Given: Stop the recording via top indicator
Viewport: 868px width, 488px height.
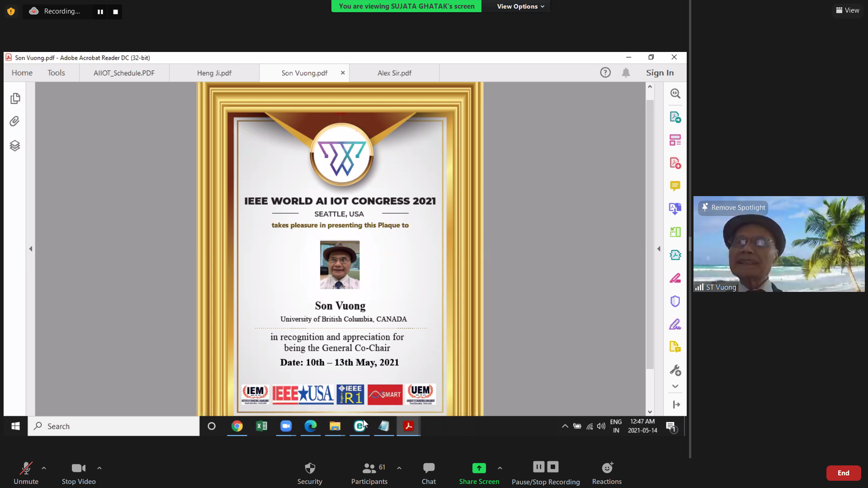Looking at the screenshot, I should tap(115, 12).
